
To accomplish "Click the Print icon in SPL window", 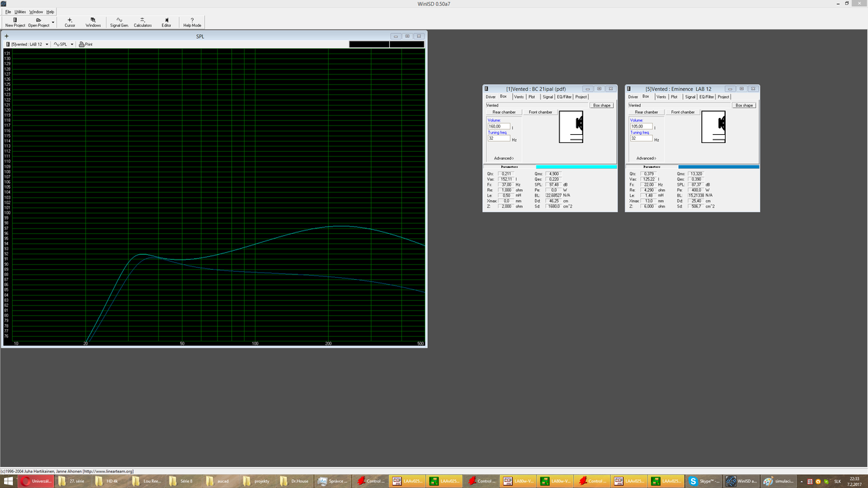I will point(85,44).
